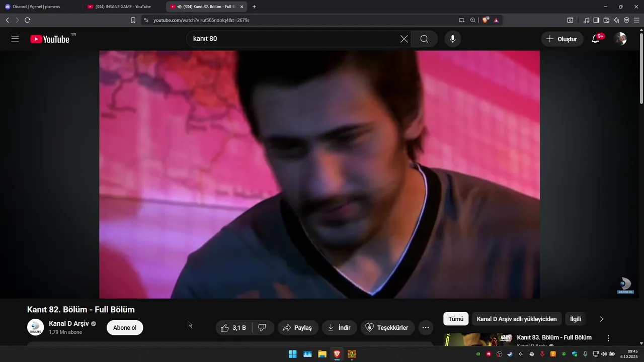This screenshot has height=362, width=644.
Task: Open Kanal D Arşiv channel name link
Action: tap(69, 324)
